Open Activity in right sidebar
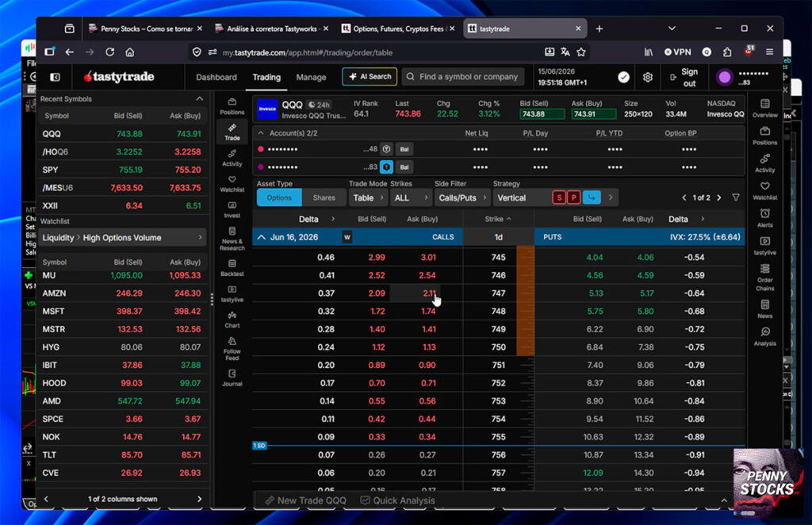 tap(765, 163)
